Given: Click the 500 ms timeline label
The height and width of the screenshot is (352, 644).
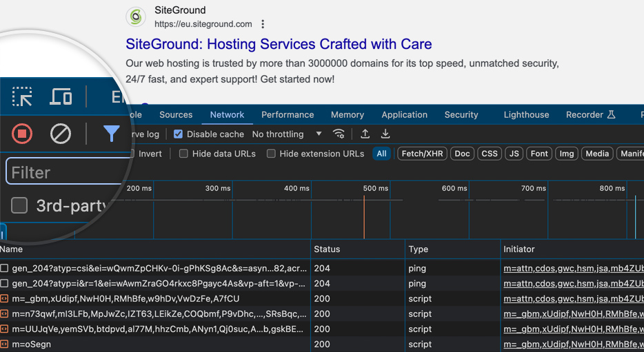Looking at the screenshot, I should [x=375, y=188].
